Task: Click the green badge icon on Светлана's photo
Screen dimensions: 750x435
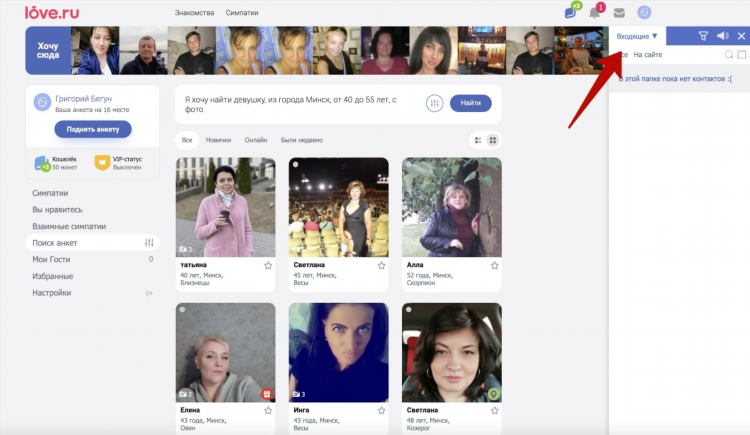Action: tap(494, 394)
